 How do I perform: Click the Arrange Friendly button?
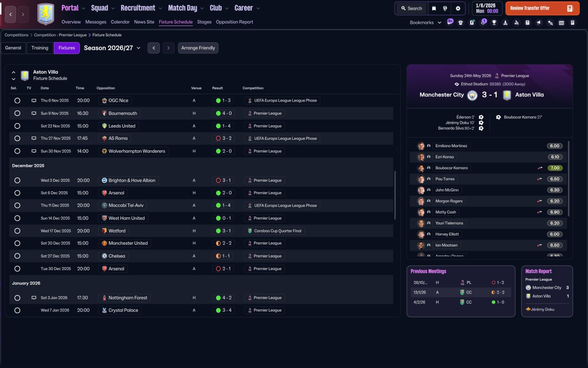pos(198,48)
